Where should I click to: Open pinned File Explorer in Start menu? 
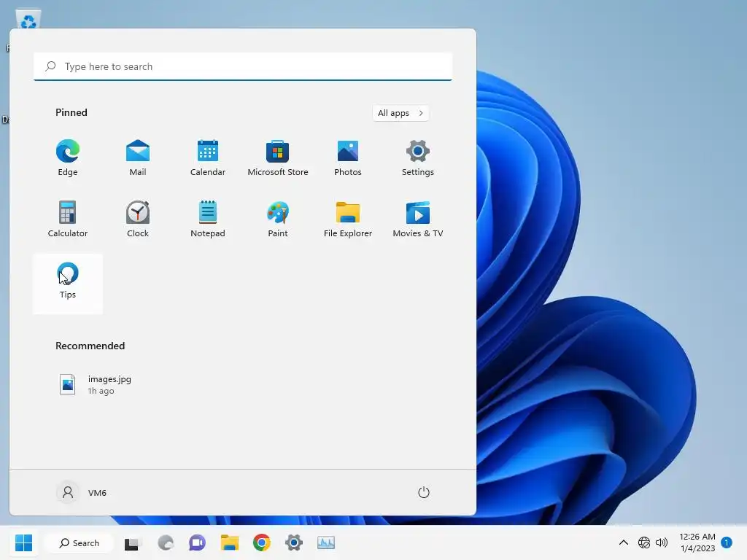(348, 219)
